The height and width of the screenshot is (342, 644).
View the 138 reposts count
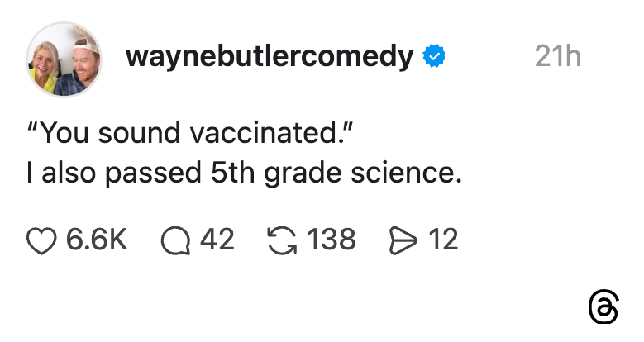pyautogui.click(x=332, y=240)
